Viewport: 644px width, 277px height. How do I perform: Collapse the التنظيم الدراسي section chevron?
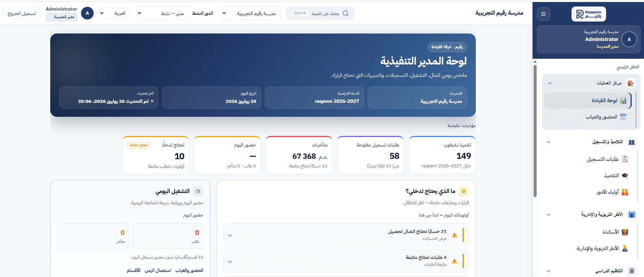548,271
